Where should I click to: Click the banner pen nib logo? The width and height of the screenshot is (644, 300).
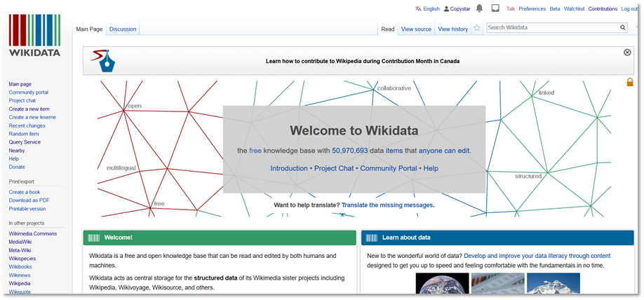pyautogui.click(x=104, y=61)
